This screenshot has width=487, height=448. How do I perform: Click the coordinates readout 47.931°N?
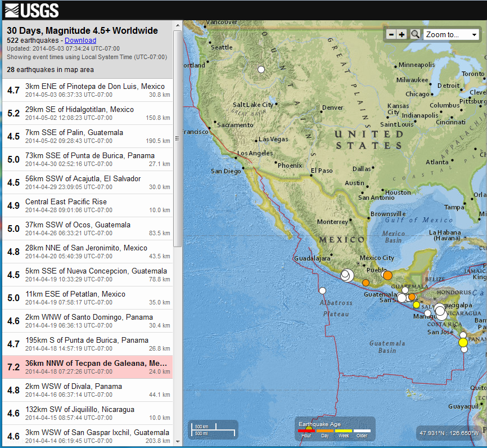click(x=449, y=433)
